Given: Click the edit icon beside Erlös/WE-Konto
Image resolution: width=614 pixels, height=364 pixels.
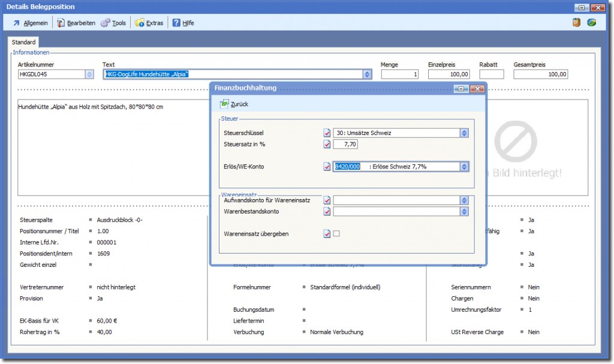Looking at the screenshot, I should (x=327, y=167).
